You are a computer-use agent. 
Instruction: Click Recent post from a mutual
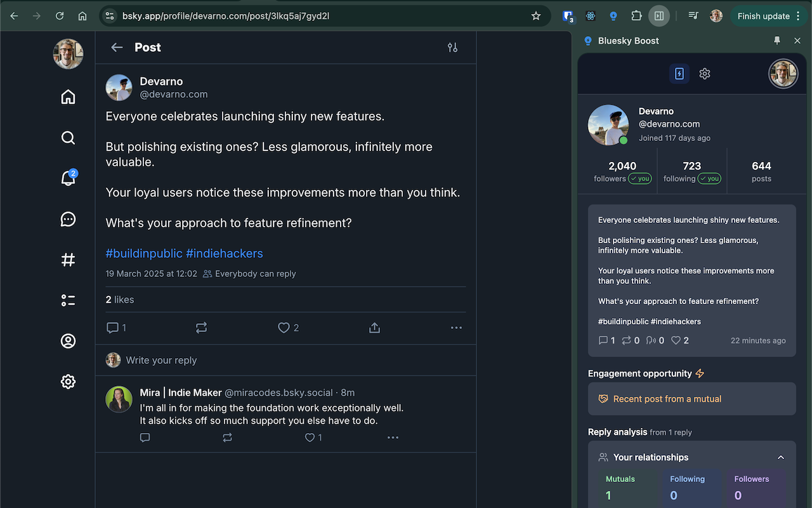point(692,399)
